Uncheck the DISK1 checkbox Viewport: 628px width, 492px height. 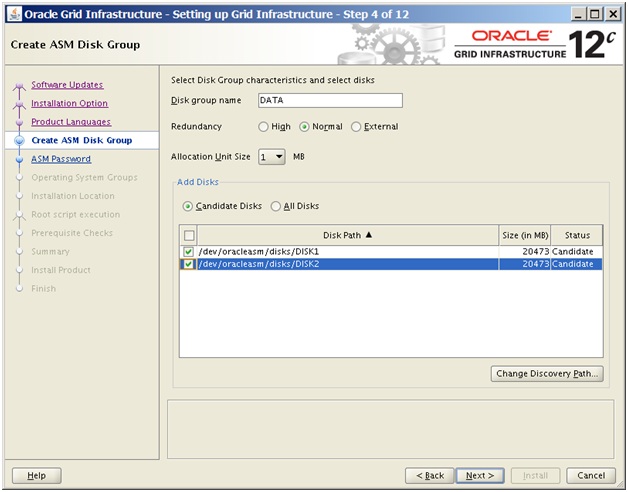click(188, 252)
